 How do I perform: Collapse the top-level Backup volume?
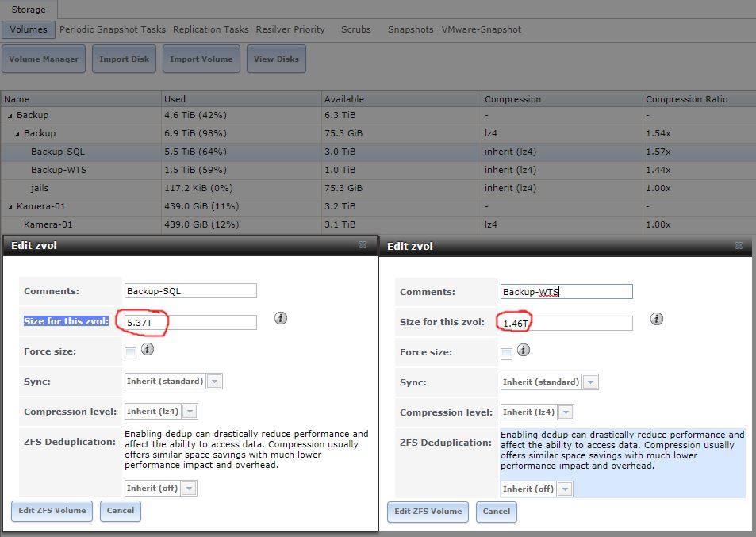tap(10, 116)
